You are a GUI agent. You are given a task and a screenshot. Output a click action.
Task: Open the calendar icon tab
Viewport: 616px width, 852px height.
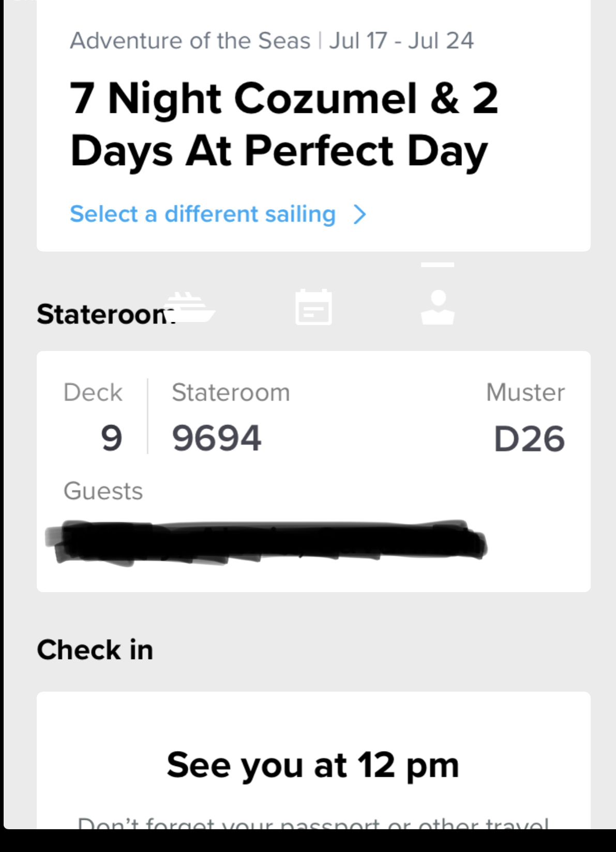[313, 307]
